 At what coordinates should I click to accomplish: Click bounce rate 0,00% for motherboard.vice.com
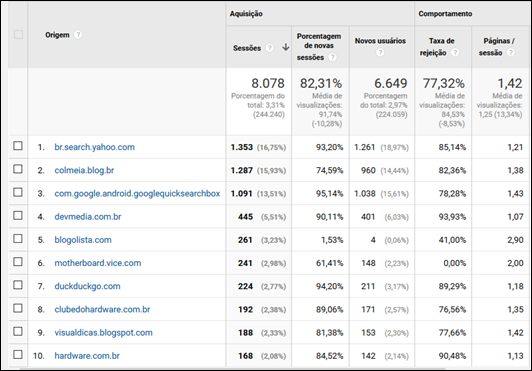pos(455,263)
